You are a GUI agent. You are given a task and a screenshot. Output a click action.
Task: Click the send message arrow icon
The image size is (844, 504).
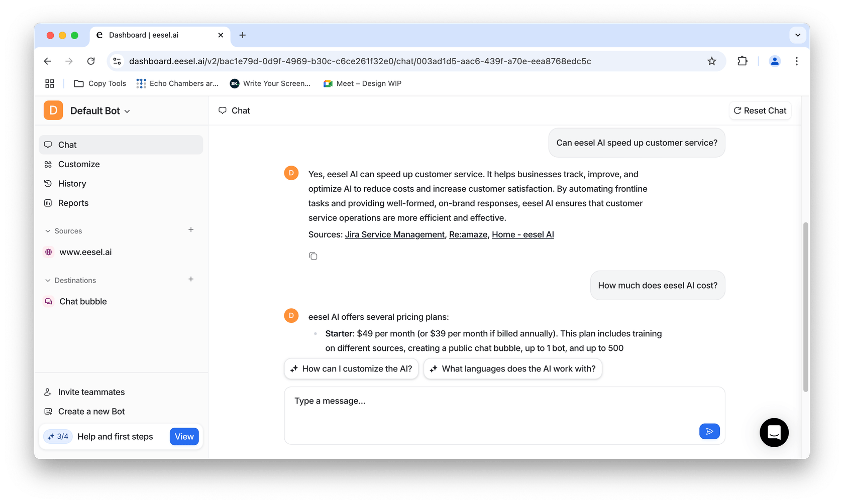coord(709,431)
